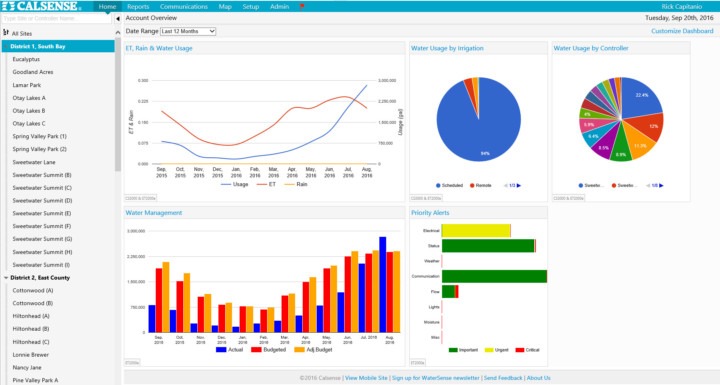
Task: Collapse the District 2, East County group
Action: [6, 278]
